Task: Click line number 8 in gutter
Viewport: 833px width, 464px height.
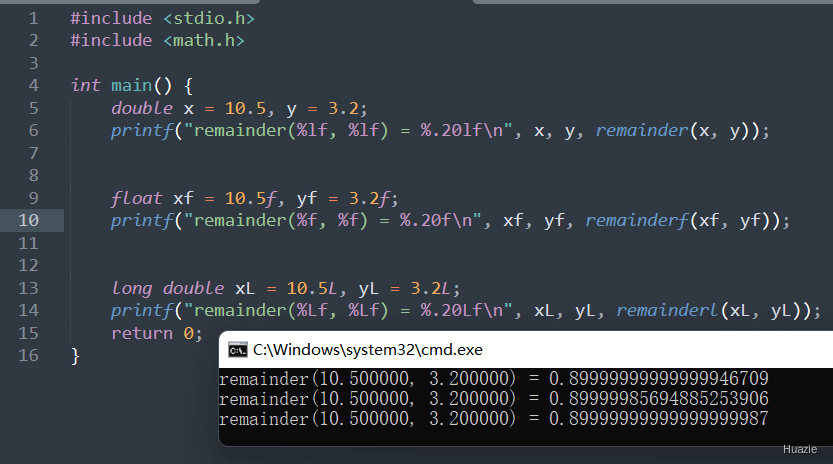Action: click(x=33, y=175)
